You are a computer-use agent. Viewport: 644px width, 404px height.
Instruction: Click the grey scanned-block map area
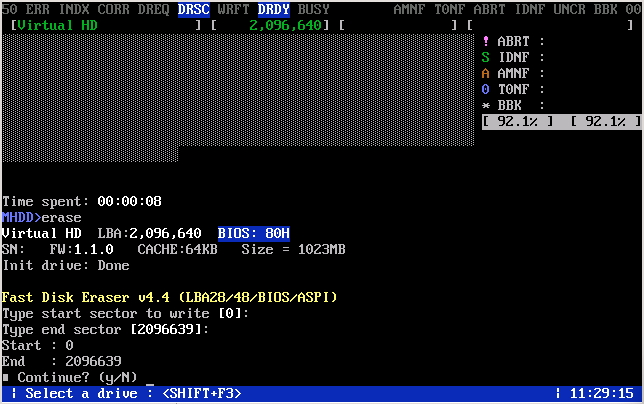pos(238,98)
